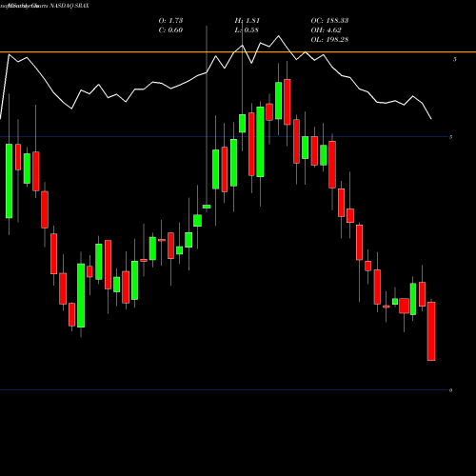476x476 pixels.
Task: Click the last large red candlestick
Action: tap(431, 331)
